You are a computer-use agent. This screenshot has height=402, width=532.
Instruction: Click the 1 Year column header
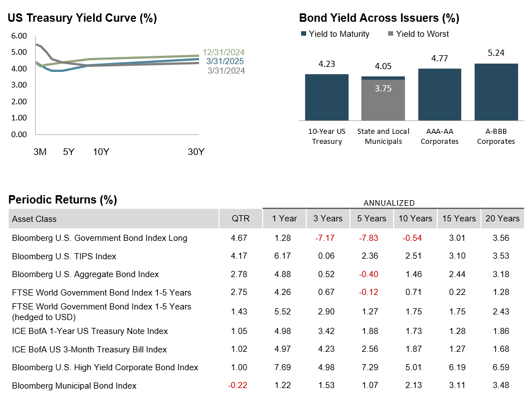(284, 219)
